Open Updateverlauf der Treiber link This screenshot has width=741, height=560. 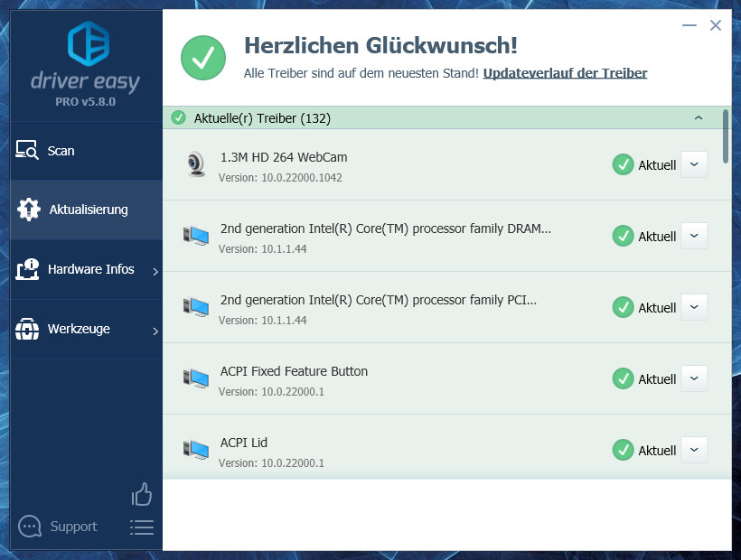[x=565, y=73]
